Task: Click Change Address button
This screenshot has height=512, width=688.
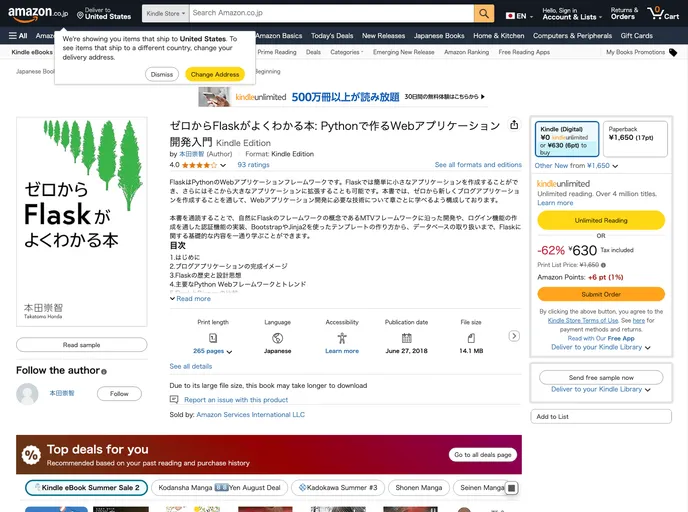Action: [x=215, y=75]
